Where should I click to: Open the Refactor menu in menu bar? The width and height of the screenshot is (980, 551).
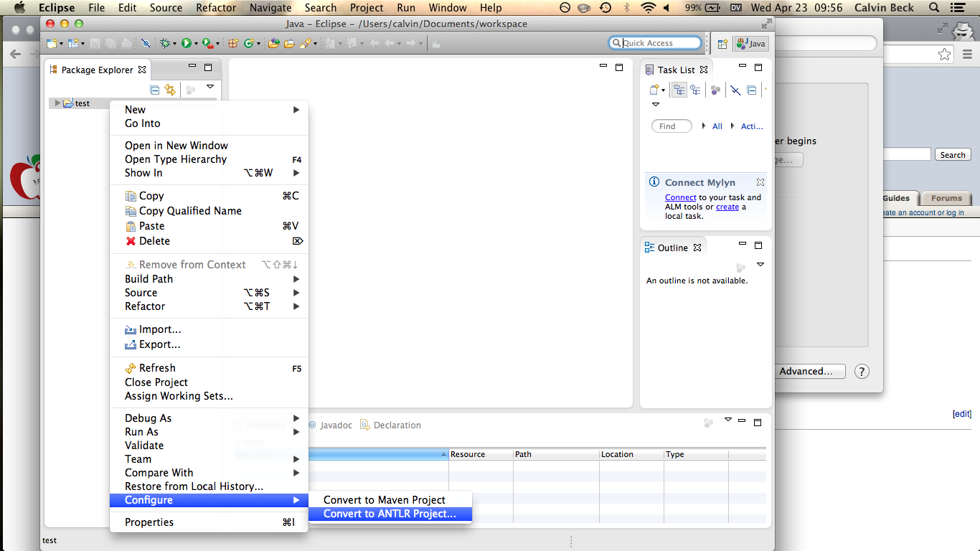216,8
